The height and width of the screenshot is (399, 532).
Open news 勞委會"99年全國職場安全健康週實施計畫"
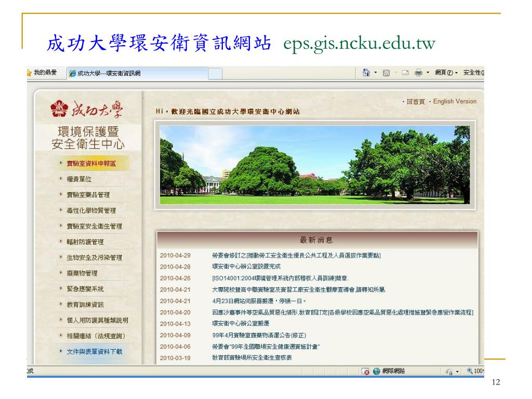point(266,347)
